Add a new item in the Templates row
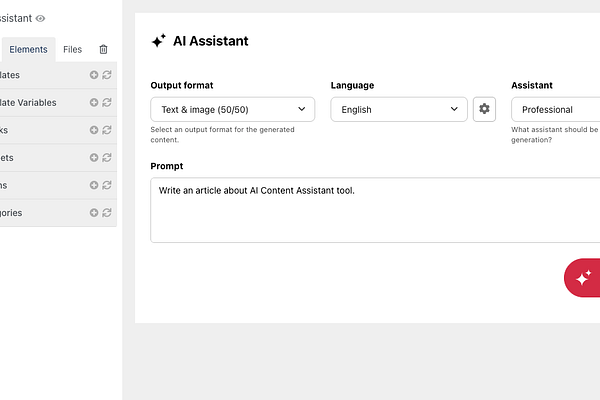Image resolution: width=600 pixels, height=400 pixels. [x=94, y=75]
